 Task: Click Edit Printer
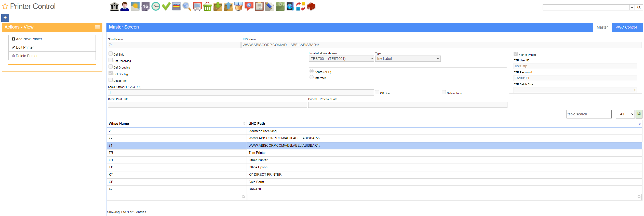click(52, 47)
